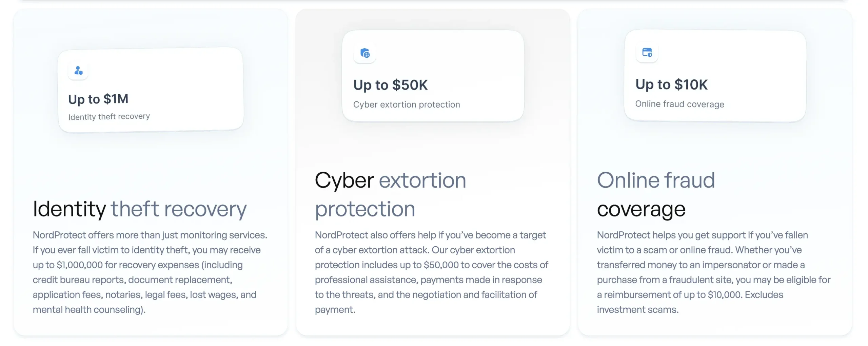Click the 'Identity theft recovery' card subtitle

tap(109, 116)
